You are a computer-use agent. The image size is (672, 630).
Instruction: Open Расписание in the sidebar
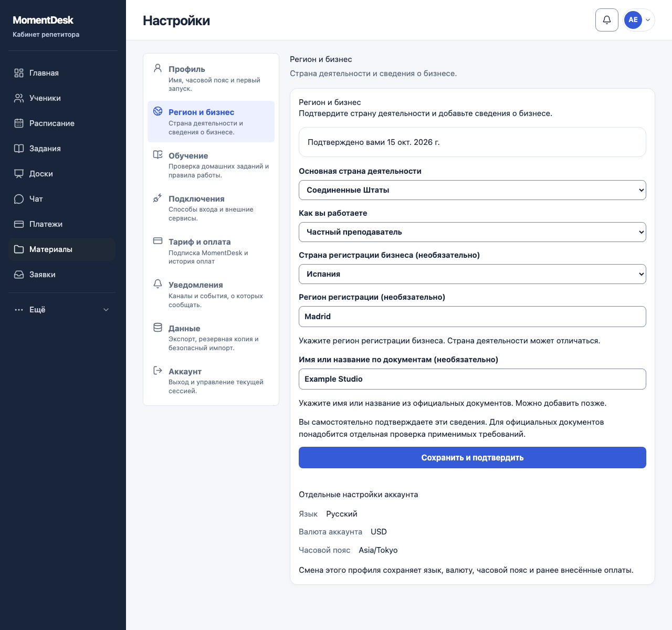(62, 123)
